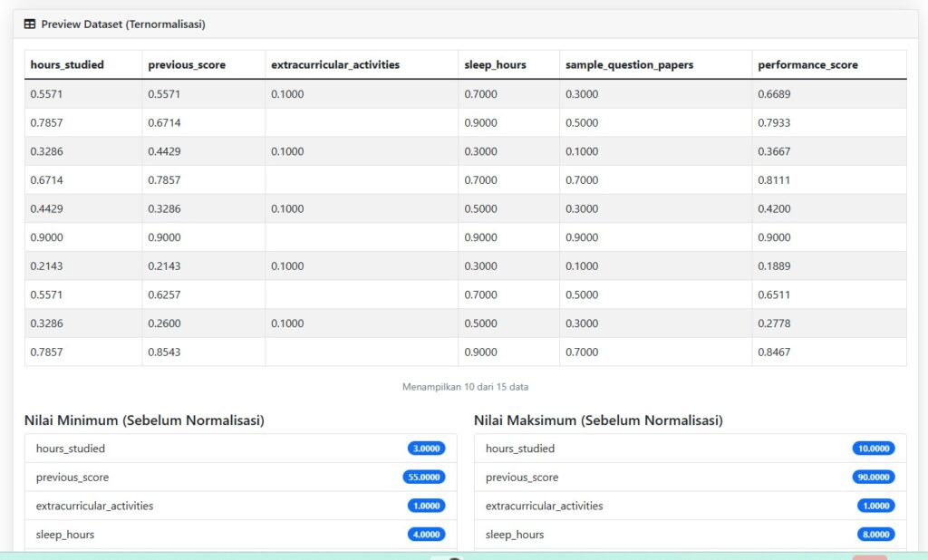Click the Nilai Minimum (Sebelum Normalisasi) heading
This screenshot has width=928, height=560.
pos(144,420)
